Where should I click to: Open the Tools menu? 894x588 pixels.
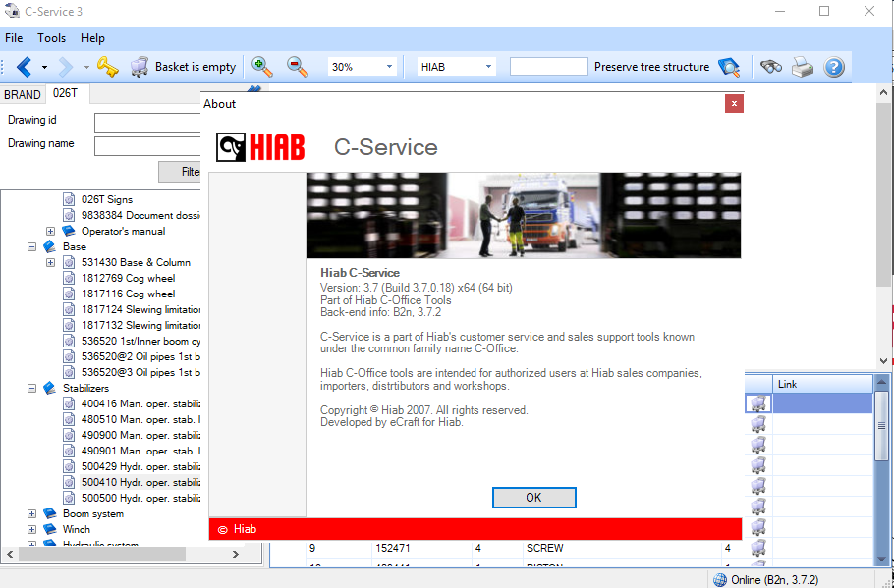[x=51, y=38]
